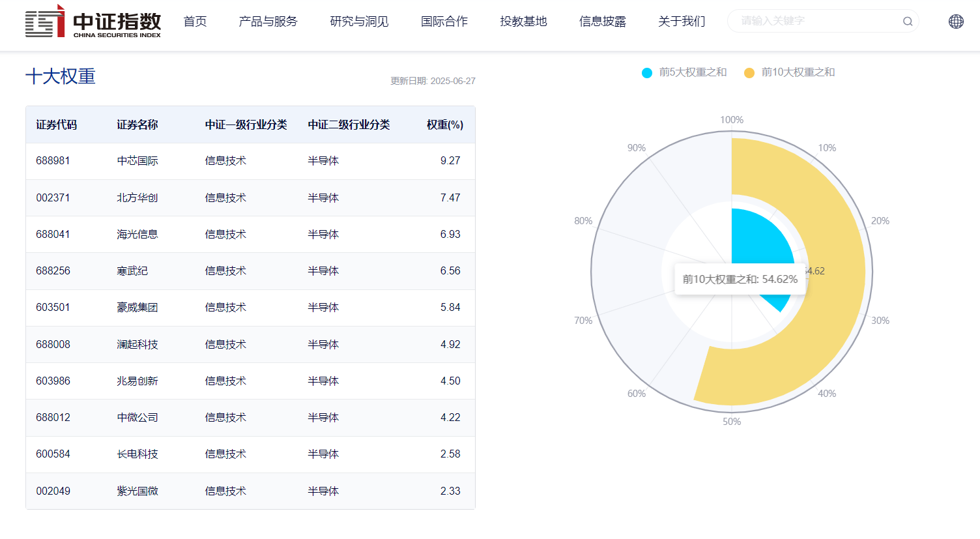Go to the 国际合作 page
This screenshot has width=980, height=539.
(x=444, y=22)
